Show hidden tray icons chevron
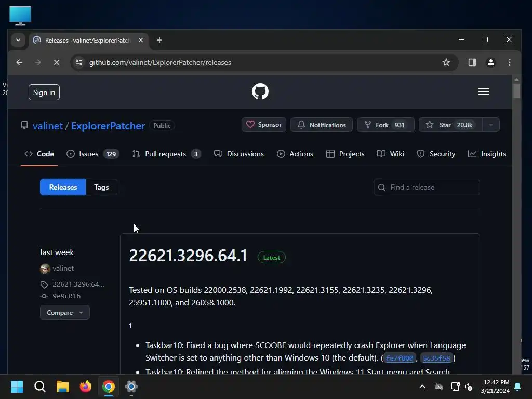Screen dimensions: 532x399 point(422,387)
